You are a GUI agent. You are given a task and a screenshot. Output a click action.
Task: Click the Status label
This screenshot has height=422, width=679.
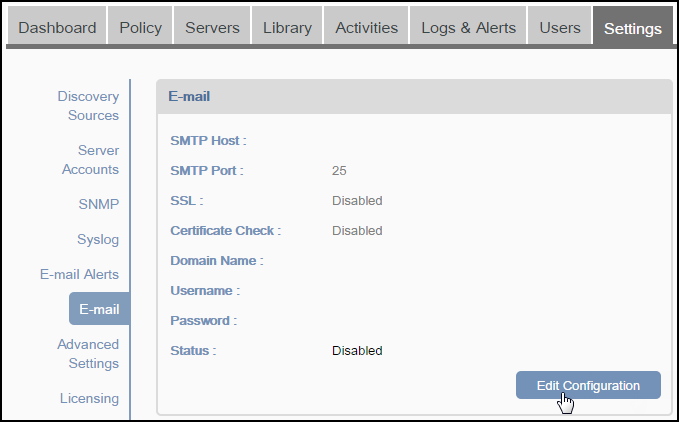click(x=193, y=351)
